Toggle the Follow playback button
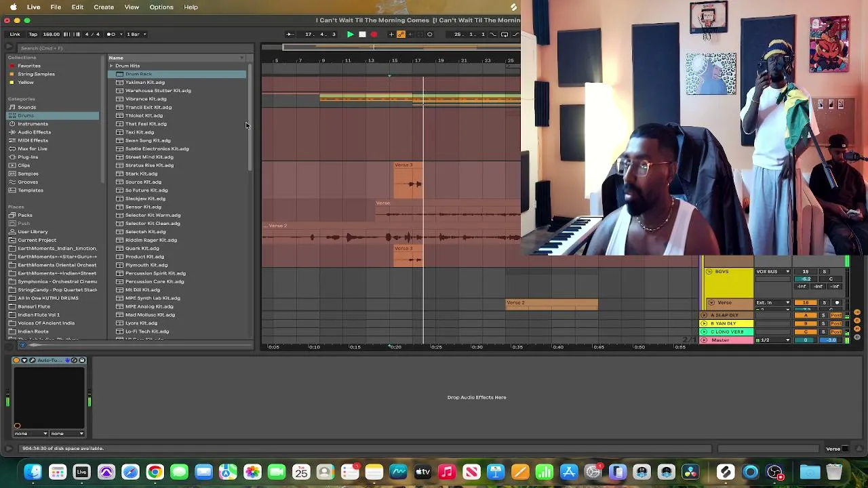Image resolution: width=868 pixels, height=488 pixels. coord(290,34)
